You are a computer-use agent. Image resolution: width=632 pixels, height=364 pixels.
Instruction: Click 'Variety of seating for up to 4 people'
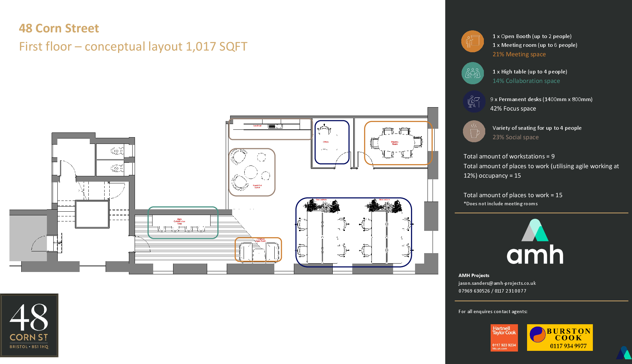click(x=537, y=128)
